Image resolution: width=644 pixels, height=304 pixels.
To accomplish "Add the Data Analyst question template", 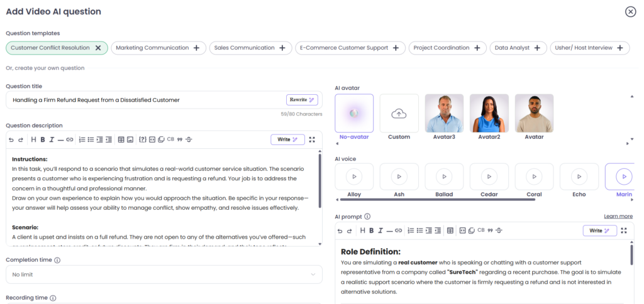I will tap(537, 48).
